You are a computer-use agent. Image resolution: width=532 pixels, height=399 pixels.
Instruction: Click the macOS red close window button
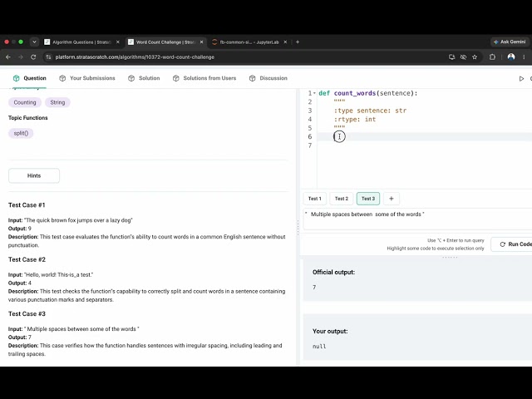(x=7, y=42)
